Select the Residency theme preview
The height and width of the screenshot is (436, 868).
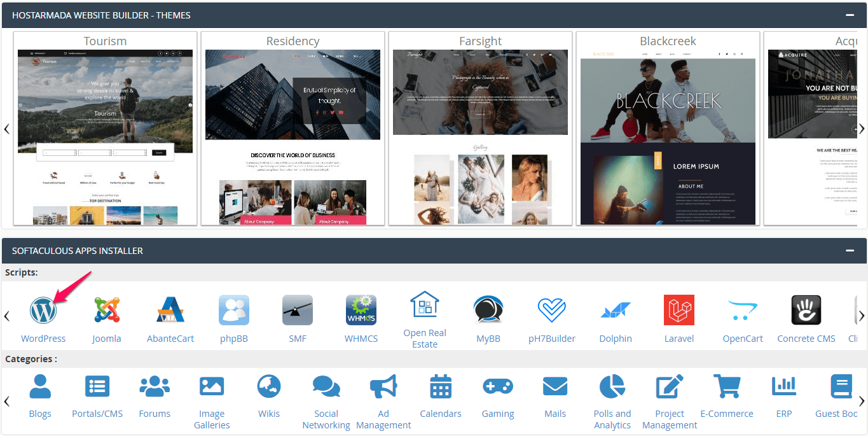click(x=293, y=137)
